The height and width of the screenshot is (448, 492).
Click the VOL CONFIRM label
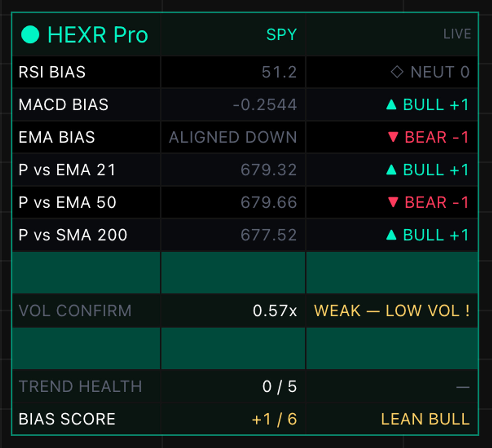[75, 311]
